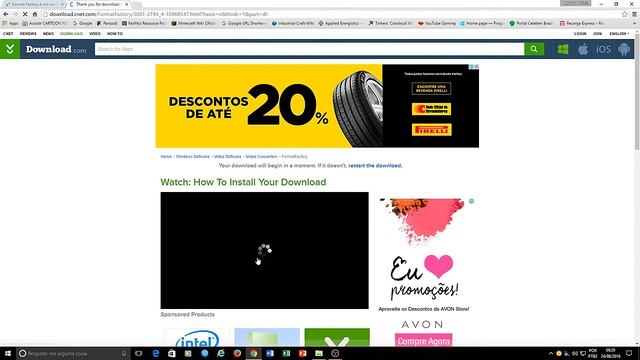Open the Google URL Shortener bookmark

tap(244, 23)
